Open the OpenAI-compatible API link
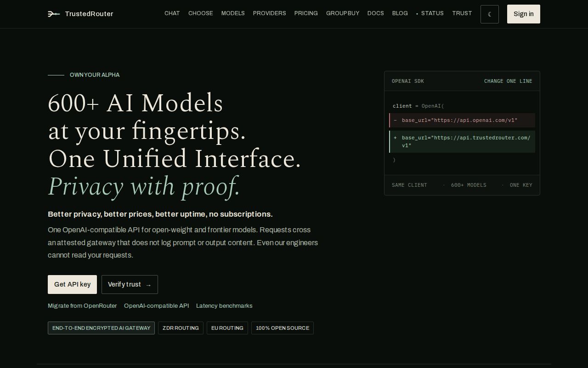Image resolution: width=588 pixels, height=368 pixels. (157, 306)
